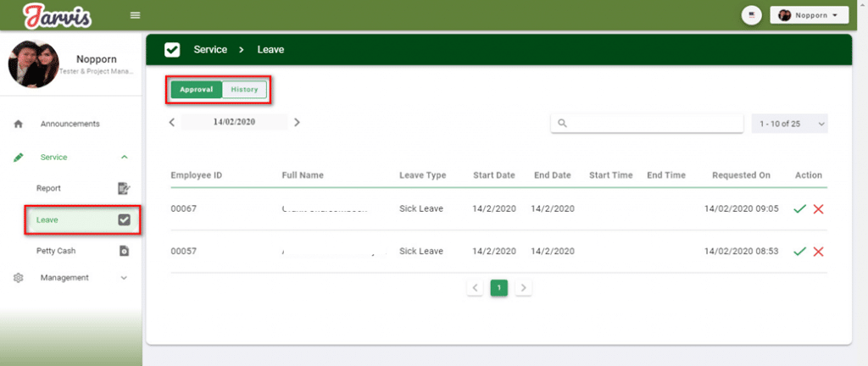The width and height of the screenshot is (868, 366).
Task: Open the 1 - 10 of 25 dropdown
Action: [x=789, y=124]
